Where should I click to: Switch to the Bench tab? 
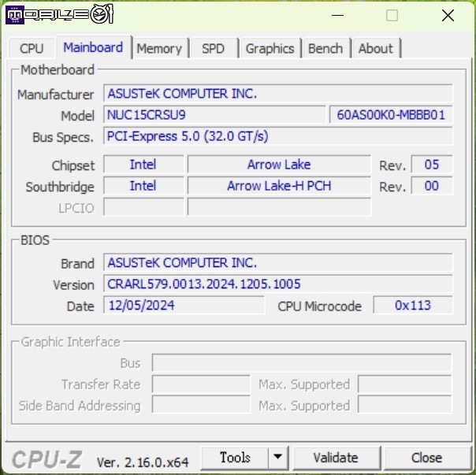tap(325, 49)
